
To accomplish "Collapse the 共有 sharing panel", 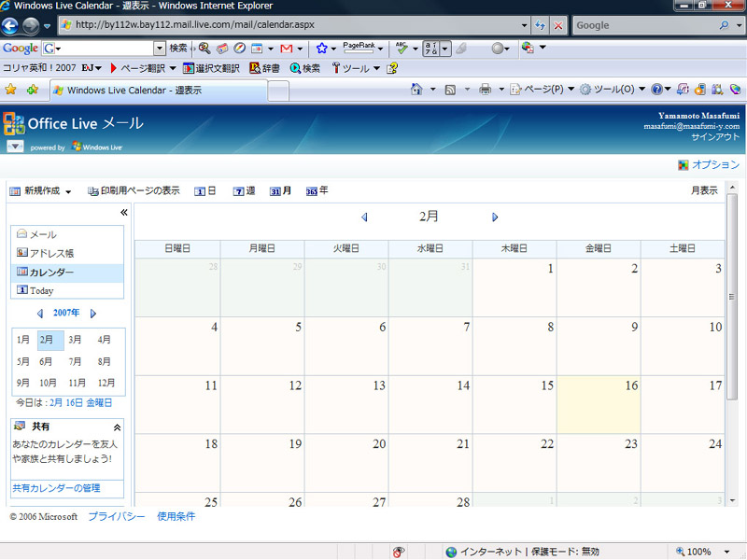I will [x=118, y=427].
